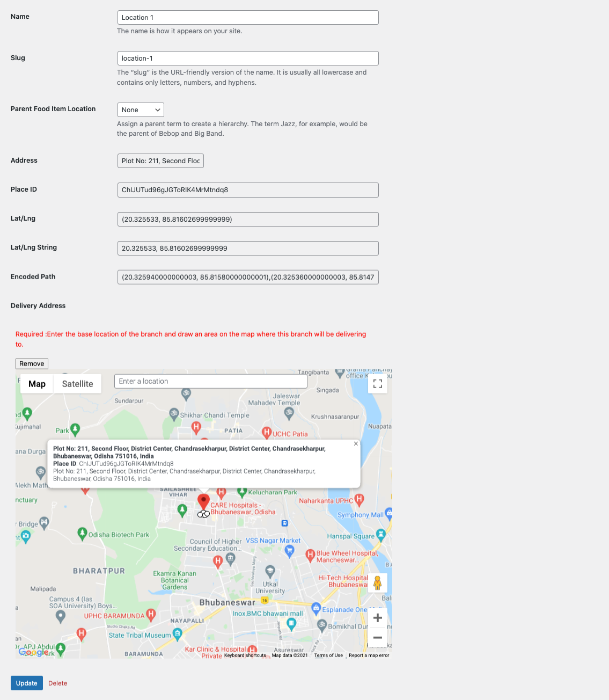Viewport: 609px width, 700px height.
Task: Open the map Terms of Use link
Action: pos(328,655)
